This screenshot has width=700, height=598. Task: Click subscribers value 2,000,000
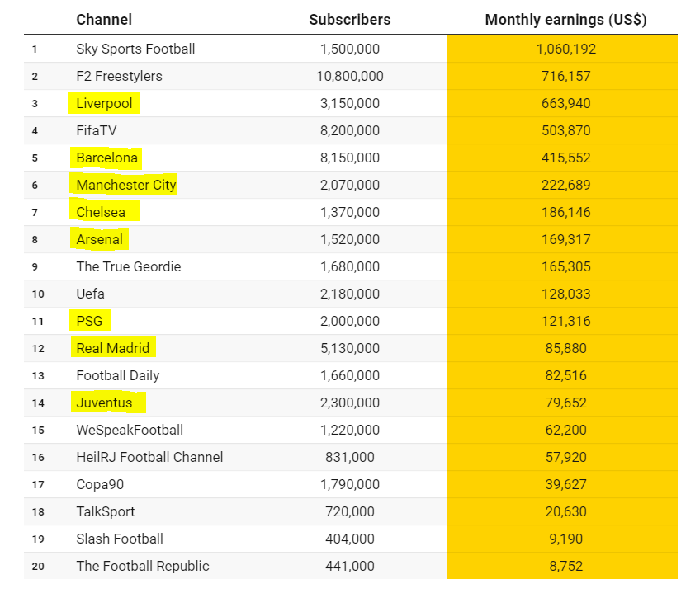click(x=349, y=321)
